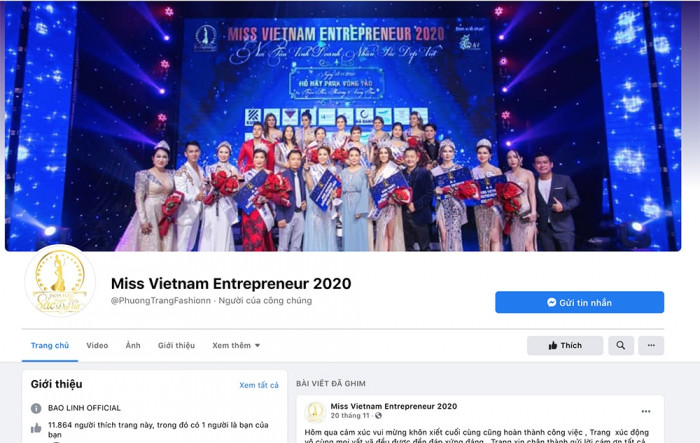Open the pinned post's three-dots menu
This screenshot has height=443, width=700.
pos(646,411)
